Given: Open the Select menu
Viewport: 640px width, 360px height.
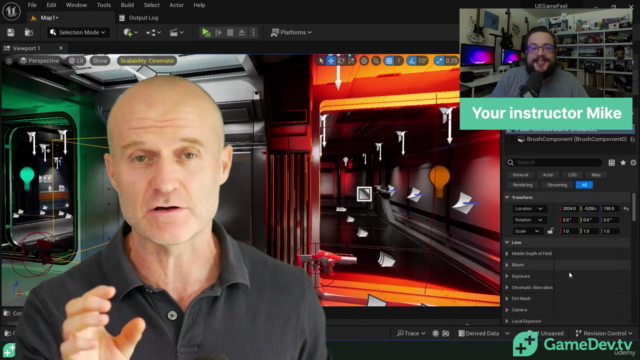Looking at the screenshot, I should click(x=151, y=5).
